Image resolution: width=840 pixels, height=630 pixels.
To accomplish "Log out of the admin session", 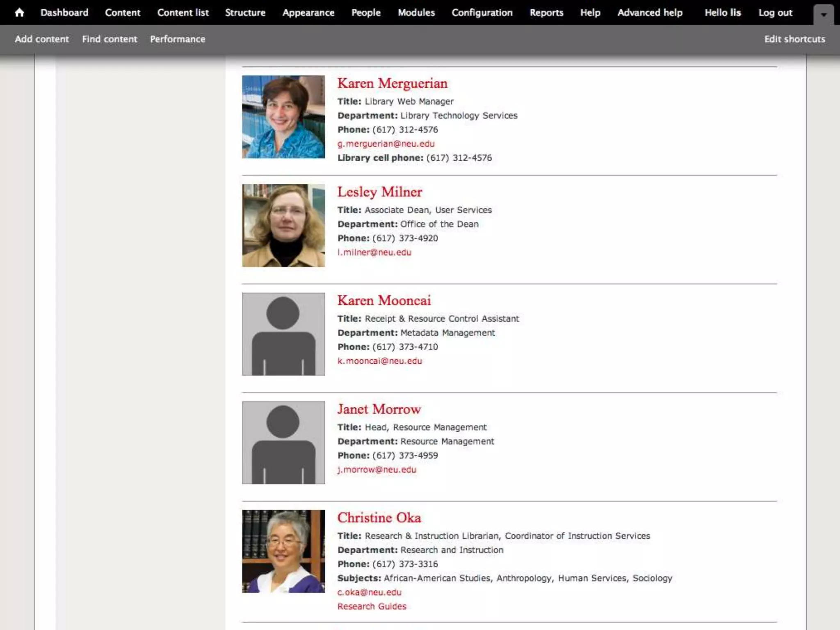I will (x=775, y=13).
